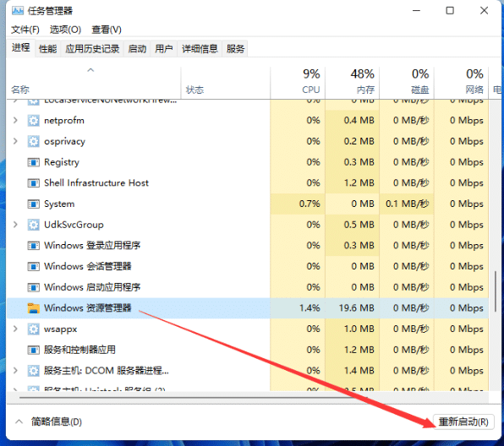Screen dimensions: 504x446
Task: Click the 重新启动(R) button
Action: coord(463,422)
